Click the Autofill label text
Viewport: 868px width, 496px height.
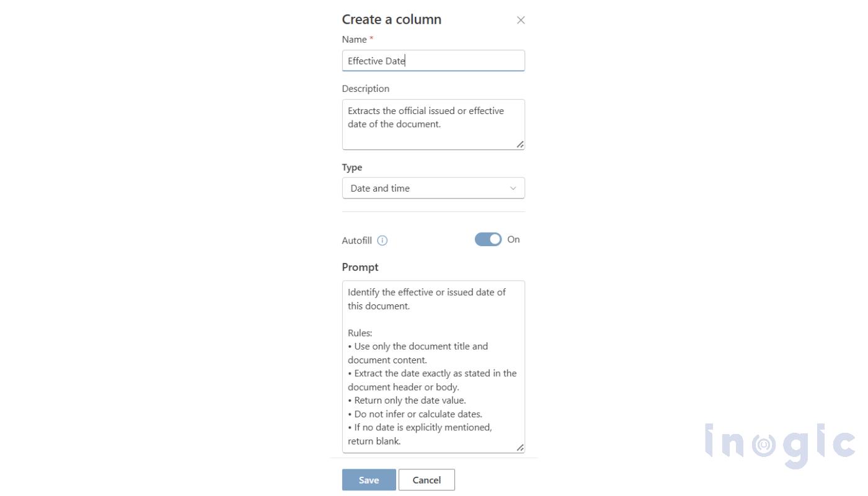356,240
